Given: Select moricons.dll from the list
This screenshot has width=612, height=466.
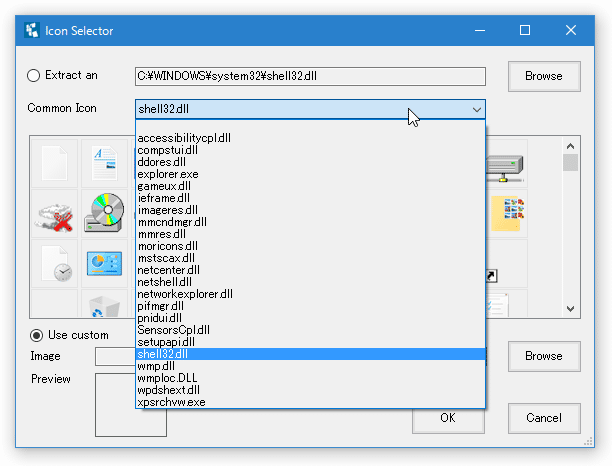Looking at the screenshot, I should pos(310,246).
